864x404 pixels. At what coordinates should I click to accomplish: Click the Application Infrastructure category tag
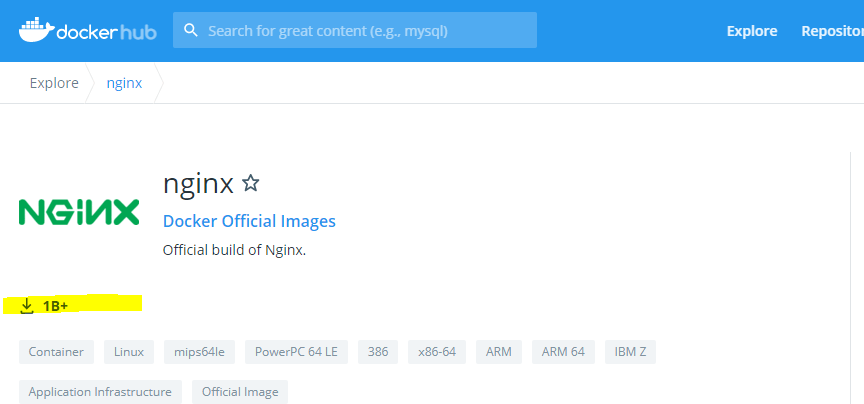coord(100,392)
